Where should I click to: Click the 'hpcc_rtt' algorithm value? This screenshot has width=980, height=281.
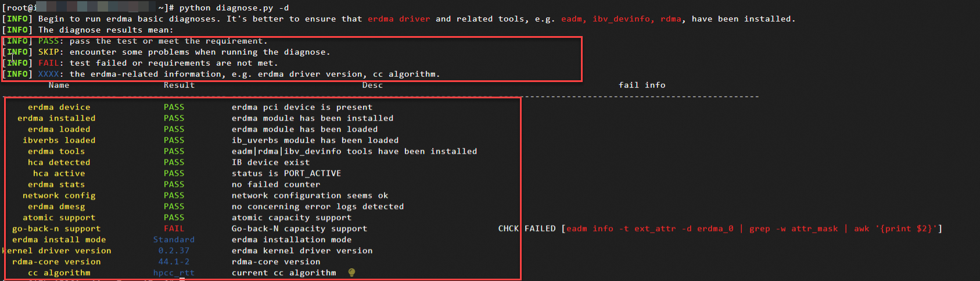click(x=174, y=273)
